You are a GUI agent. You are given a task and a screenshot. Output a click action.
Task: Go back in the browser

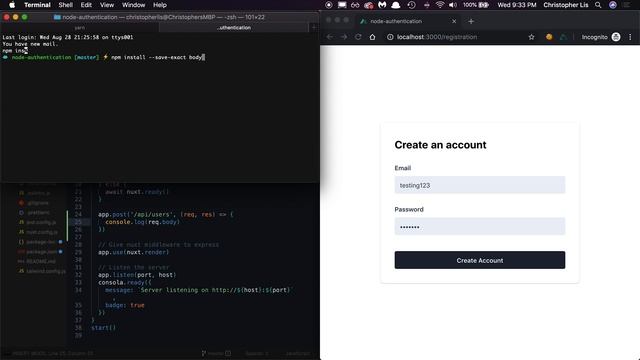click(x=329, y=37)
